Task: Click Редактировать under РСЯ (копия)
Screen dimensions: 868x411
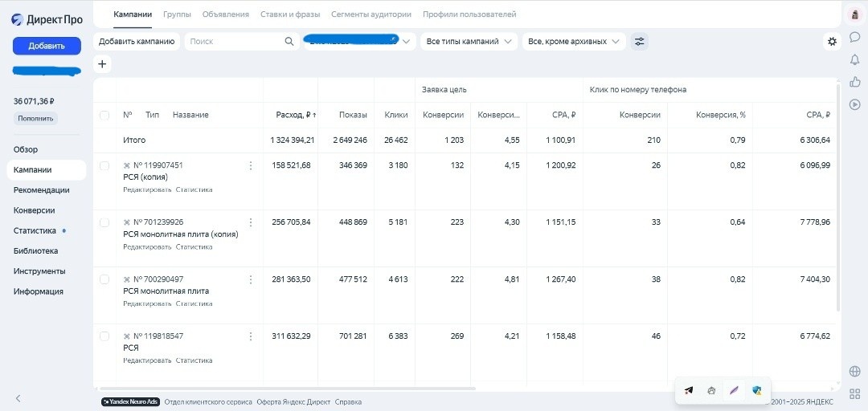Action: [x=147, y=189]
